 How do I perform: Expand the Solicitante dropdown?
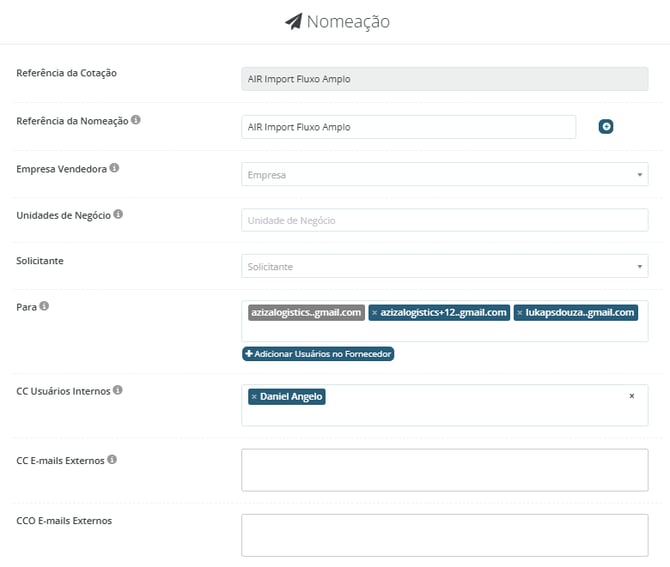click(444, 267)
